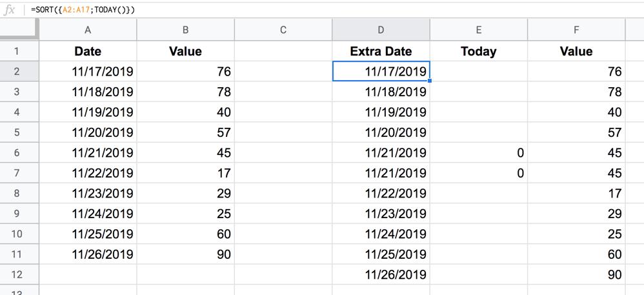The width and height of the screenshot is (644, 295).
Task: Select cell D6 showing 11/21/2019
Action: pyautogui.click(x=381, y=153)
